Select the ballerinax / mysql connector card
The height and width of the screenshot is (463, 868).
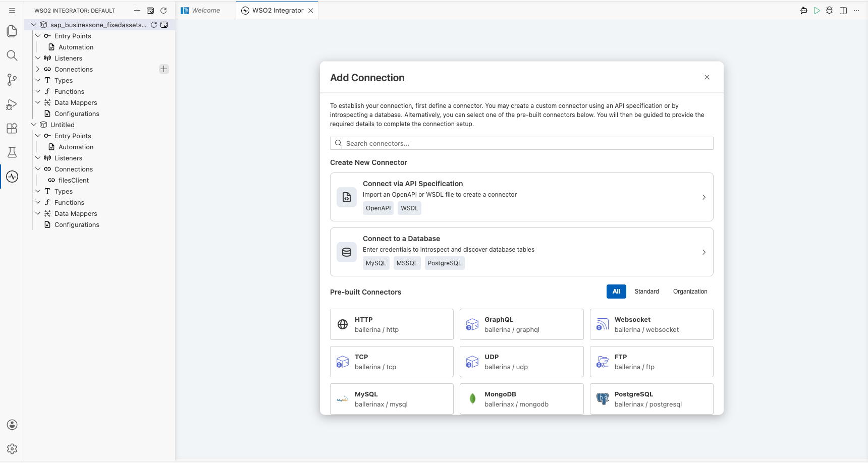[392, 399]
